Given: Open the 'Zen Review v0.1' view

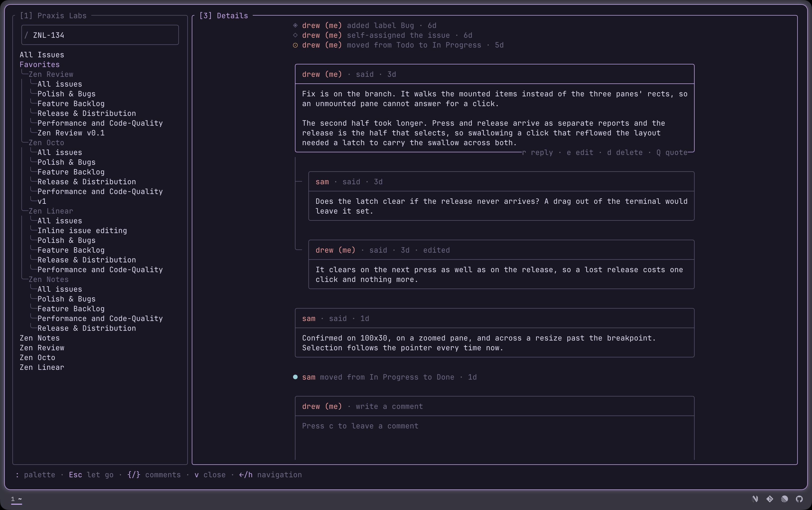Looking at the screenshot, I should pyautogui.click(x=71, y=133).
